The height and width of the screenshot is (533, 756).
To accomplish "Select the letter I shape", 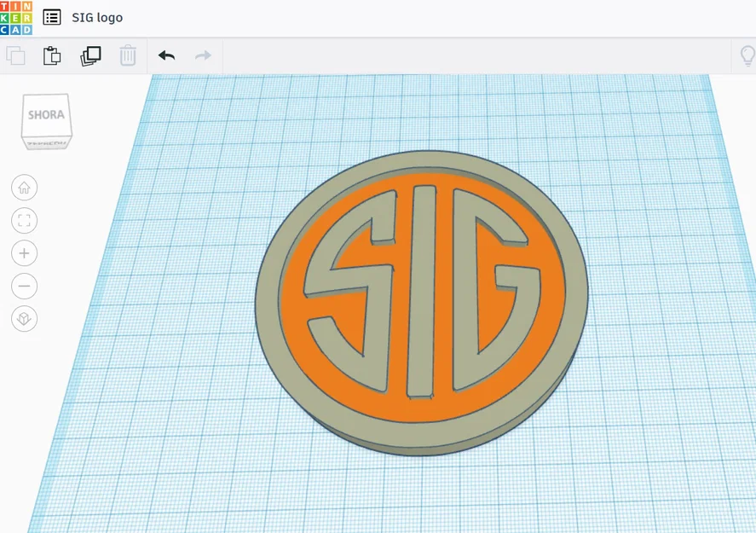I will (x=421, y=292).
